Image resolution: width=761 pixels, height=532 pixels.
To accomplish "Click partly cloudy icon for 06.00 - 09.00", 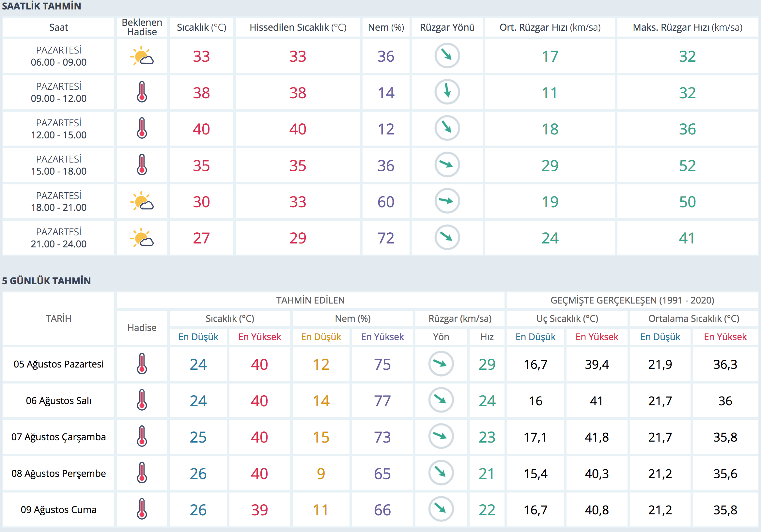I will pyautogui.click(x=142, y=56).
